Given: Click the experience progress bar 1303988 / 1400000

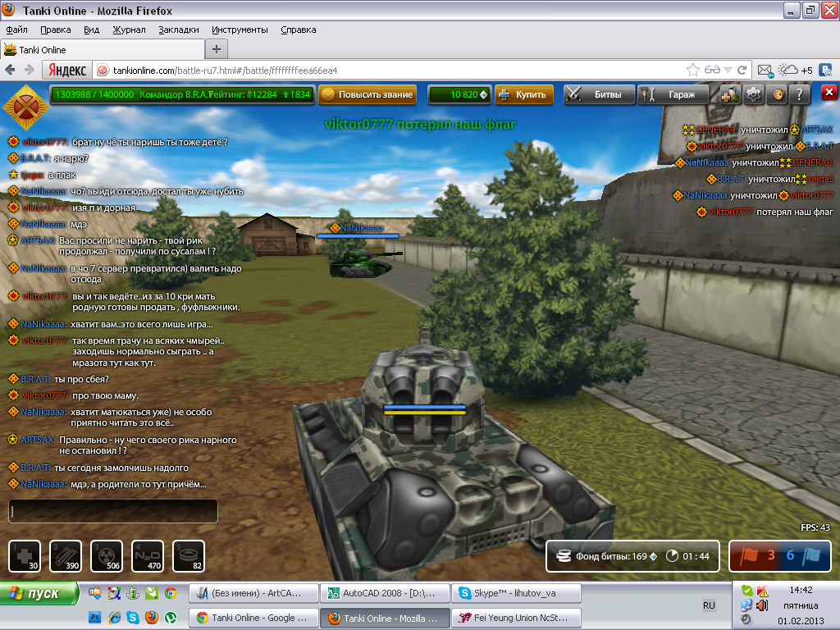Looking at the screenshot, I should (x=182, y=95).
